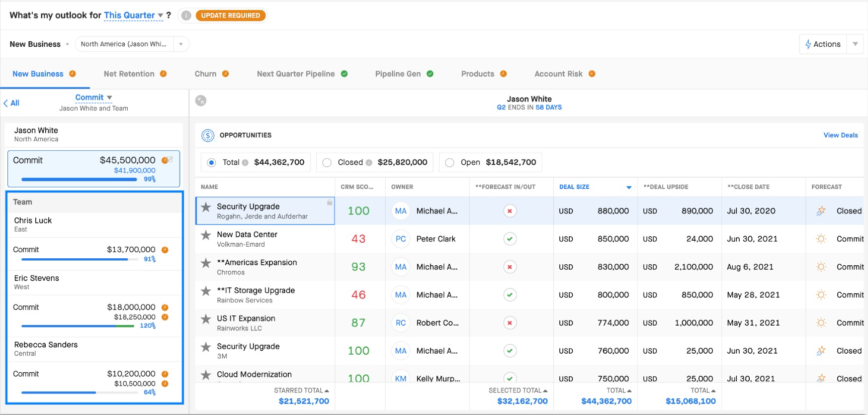The image size is (868, 415).
Task: Select the Closed opportunities radio button
Action: click(x=327, y=162)
